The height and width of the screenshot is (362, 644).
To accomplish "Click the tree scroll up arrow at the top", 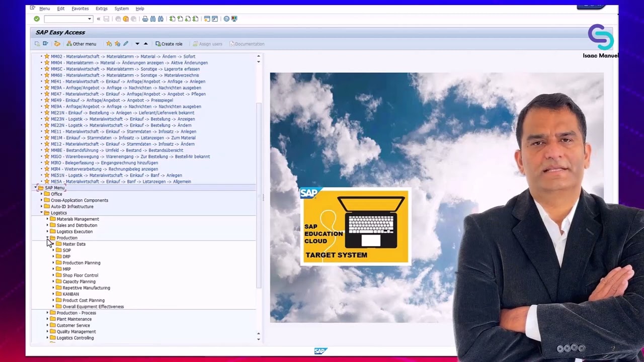I will 259,56.
